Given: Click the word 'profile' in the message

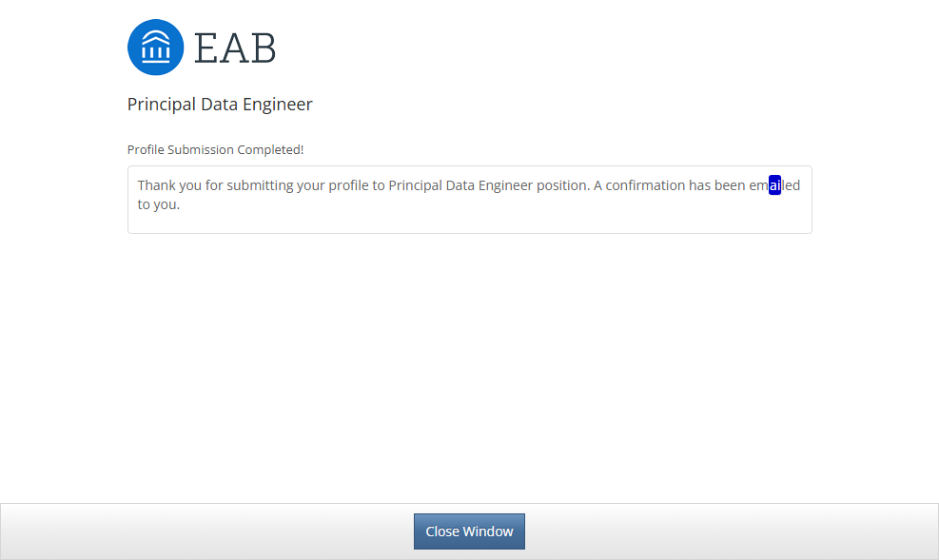Looking at the screenshot, I should point(348,185).
